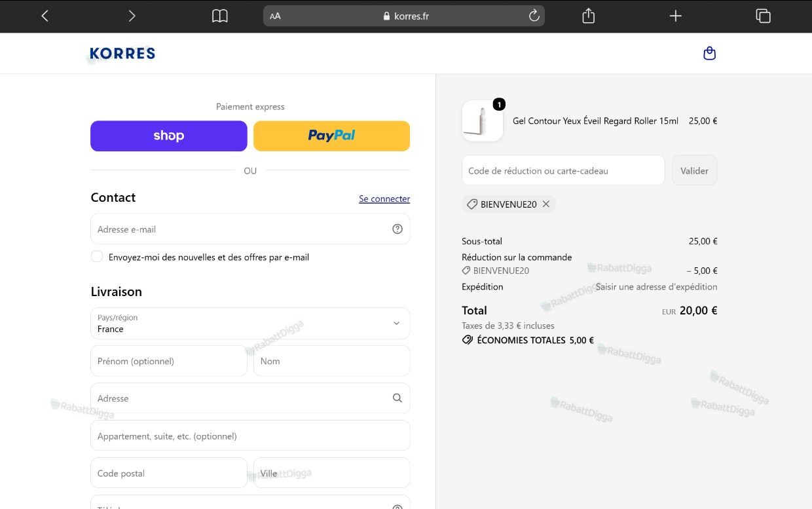Reload the korres.fr page
Viewport: 812px width, 509px height.
tap(534, 16)
